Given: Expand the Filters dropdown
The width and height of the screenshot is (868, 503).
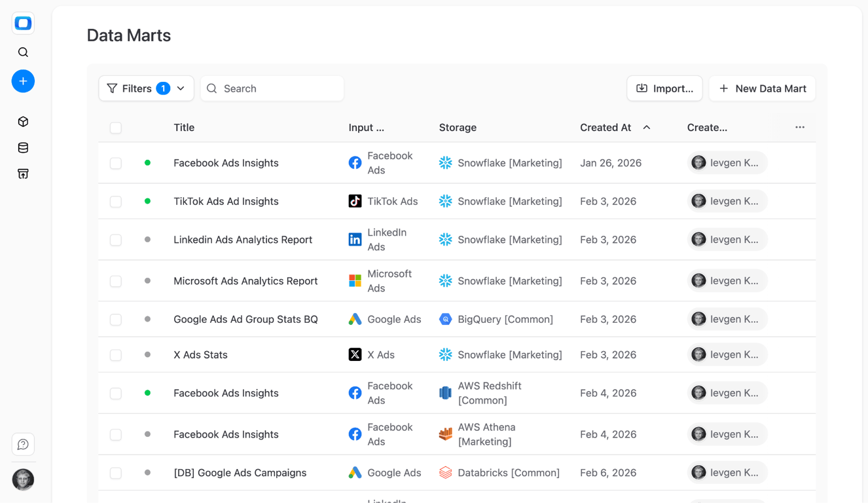Looking at the screenshot, I should [x=146, y=88].
